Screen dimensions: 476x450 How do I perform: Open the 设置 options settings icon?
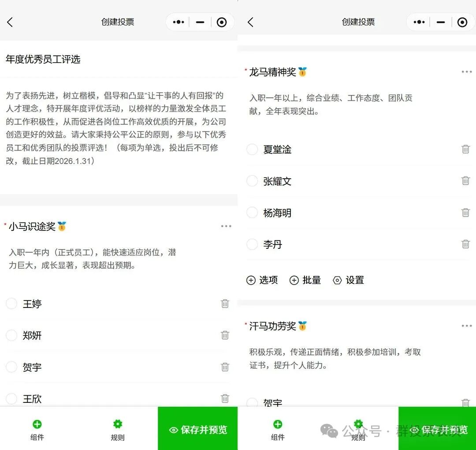pyautogui.click(x=337, y=280)
